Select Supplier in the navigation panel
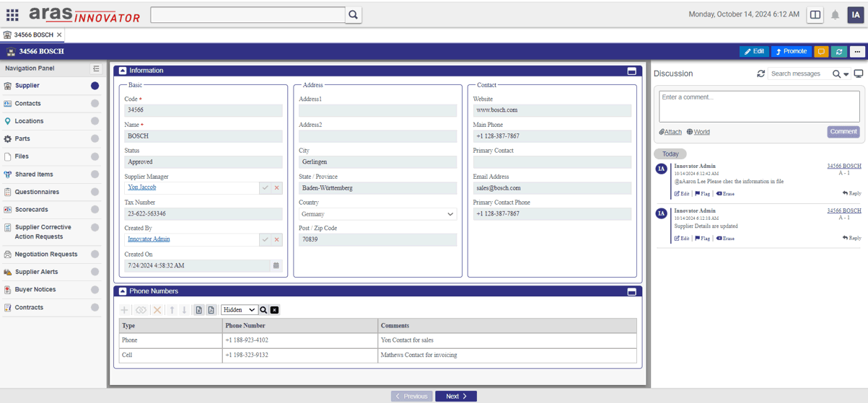868x403 pixels. click(27, 86)
